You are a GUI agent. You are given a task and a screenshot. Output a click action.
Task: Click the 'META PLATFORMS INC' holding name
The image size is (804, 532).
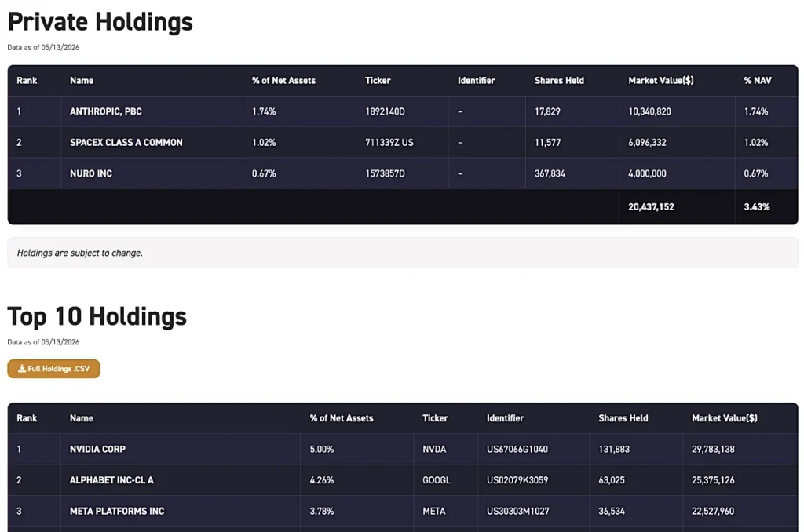coord(117,511)
